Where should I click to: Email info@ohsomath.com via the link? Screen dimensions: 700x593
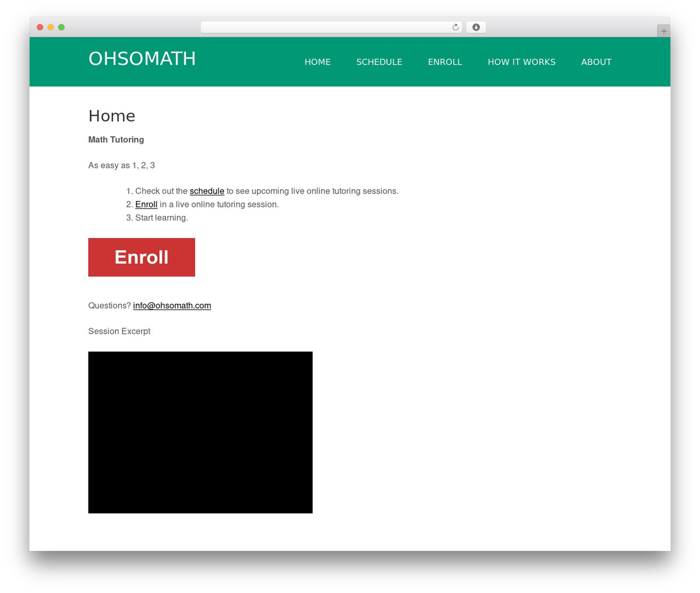tap(172, 305)
